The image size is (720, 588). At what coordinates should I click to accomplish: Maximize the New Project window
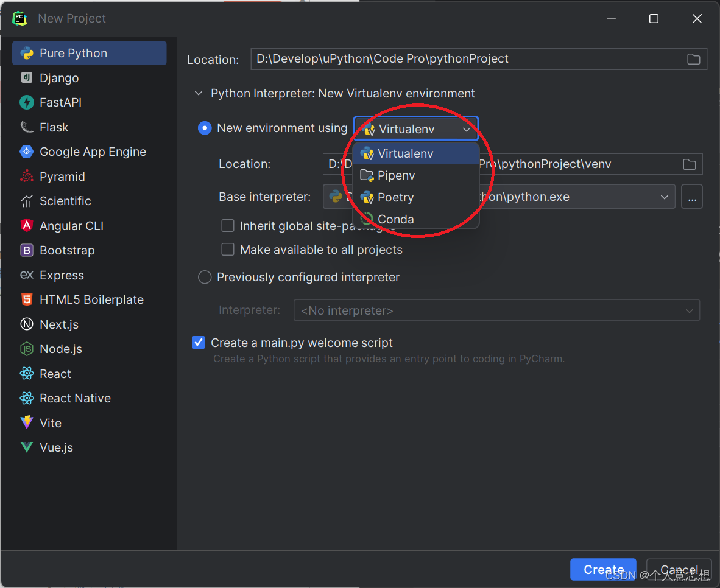point(654,18)
